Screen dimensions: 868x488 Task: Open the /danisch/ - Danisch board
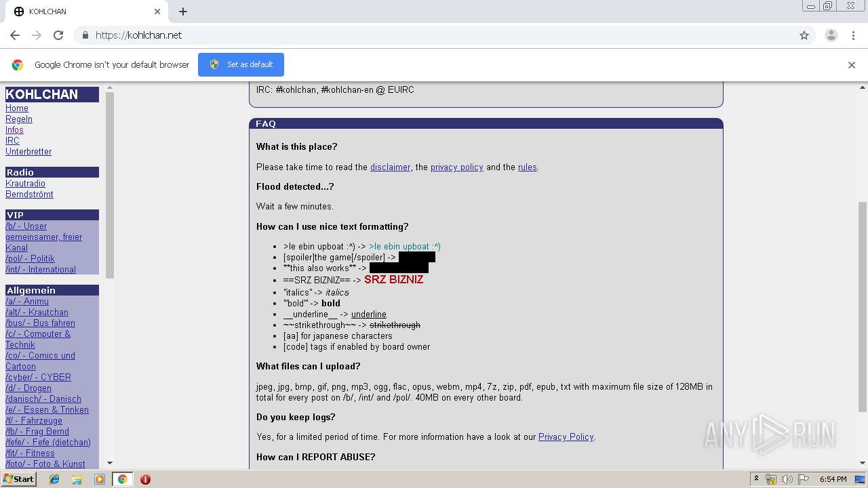(x=43, y=399)
